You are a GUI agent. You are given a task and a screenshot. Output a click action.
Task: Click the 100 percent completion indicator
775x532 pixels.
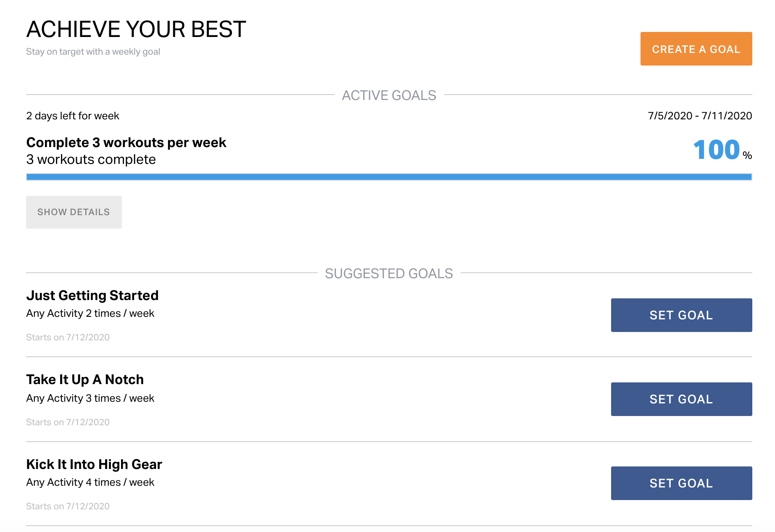pyautogui.click(x=721, y=150)
